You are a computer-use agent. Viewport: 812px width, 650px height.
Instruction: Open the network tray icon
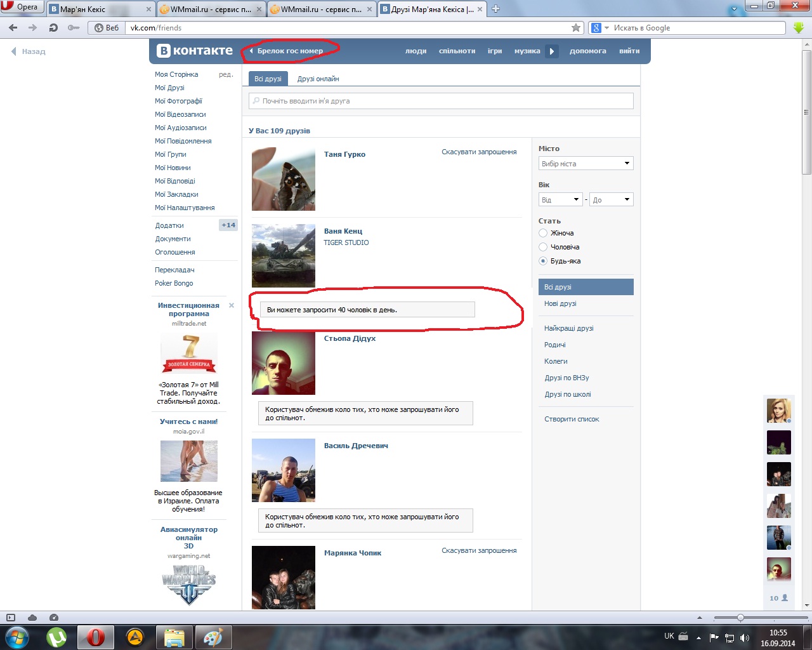coord(730,637)
